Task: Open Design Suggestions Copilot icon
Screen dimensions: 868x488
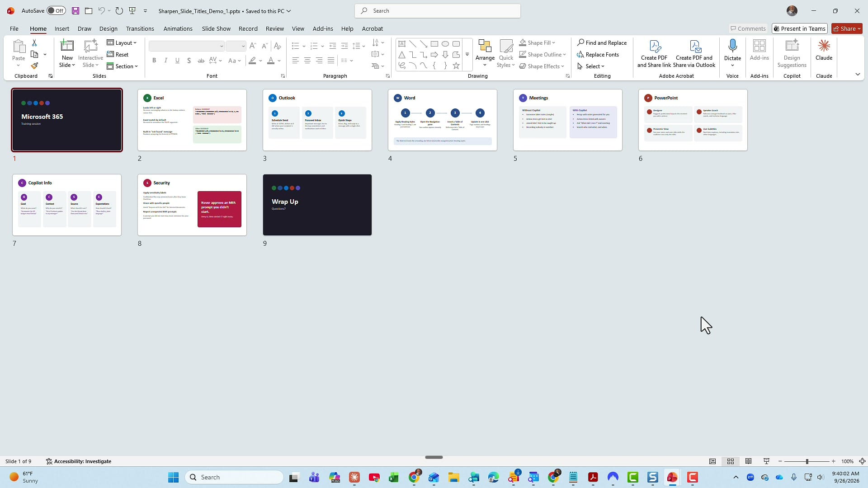Action: coord(792,46)
